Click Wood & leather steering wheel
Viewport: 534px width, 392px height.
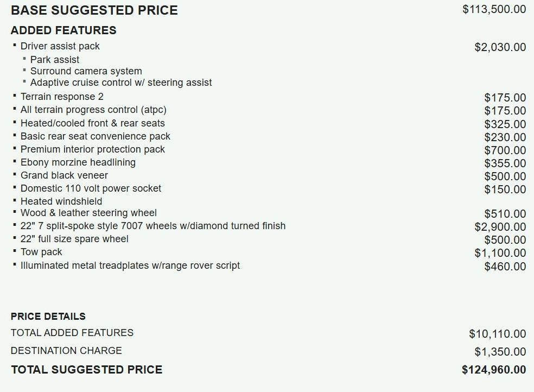point(88,213)
